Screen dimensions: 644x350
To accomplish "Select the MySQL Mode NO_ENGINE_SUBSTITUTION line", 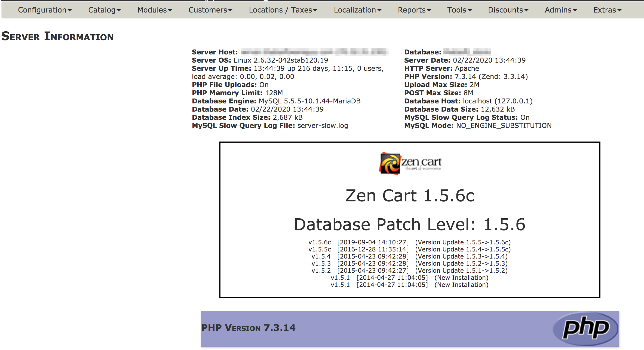I will [478, 125].
